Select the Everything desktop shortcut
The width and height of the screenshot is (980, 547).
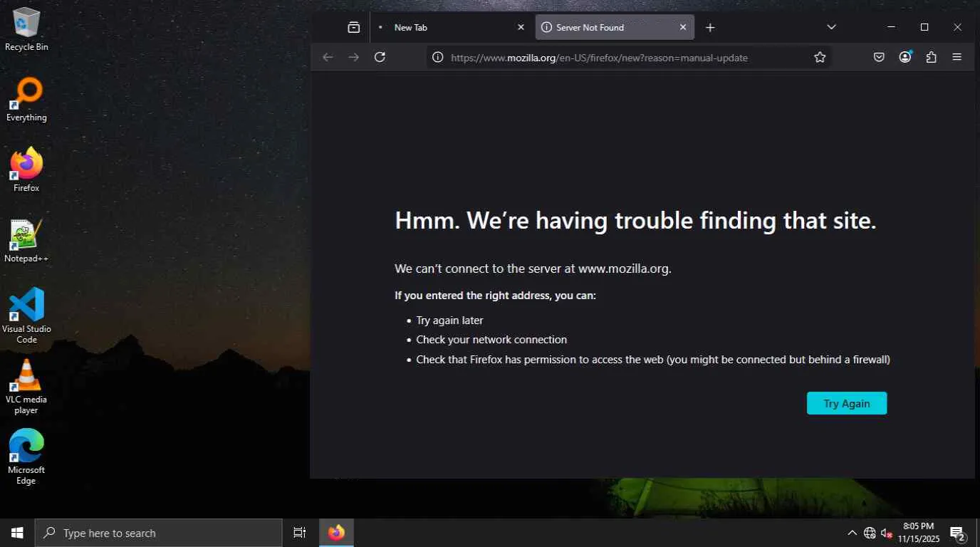(x=26, y=100)
